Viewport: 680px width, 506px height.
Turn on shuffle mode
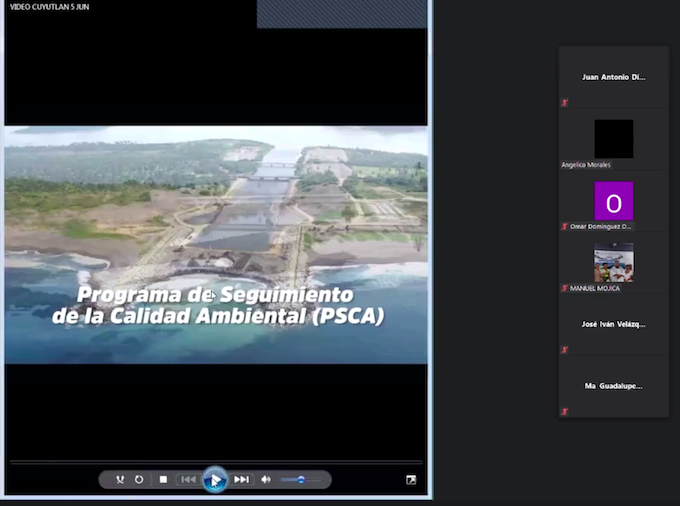(120, 480)
